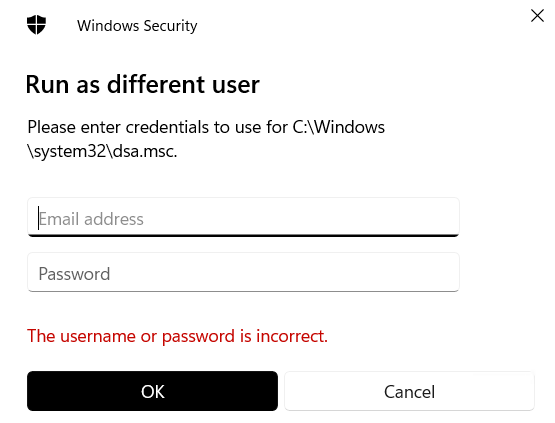555x423 pixels.
Task: Click the word credentials in description text
Action: tap(167, 127)
